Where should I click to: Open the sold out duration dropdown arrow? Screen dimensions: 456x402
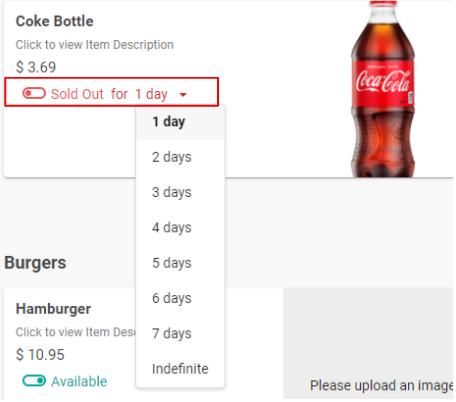point(183,95)
